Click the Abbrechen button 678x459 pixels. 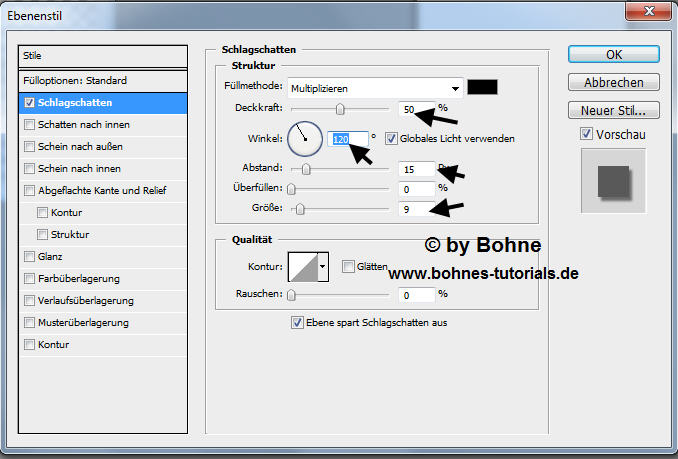point(613,82)
